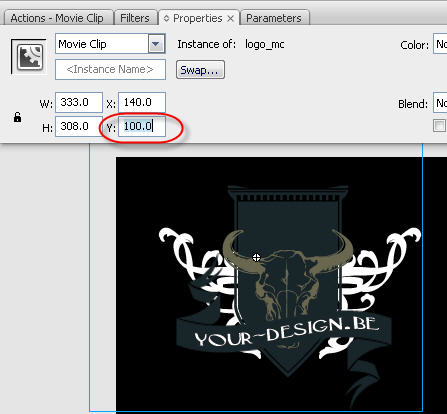
Task: Open the Parameters tab
Action: coord(274,18)
